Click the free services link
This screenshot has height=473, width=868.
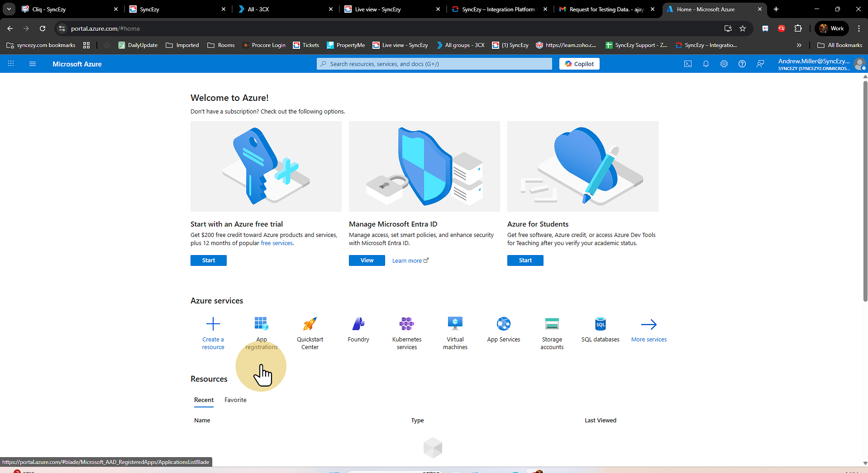click(277, 243)
